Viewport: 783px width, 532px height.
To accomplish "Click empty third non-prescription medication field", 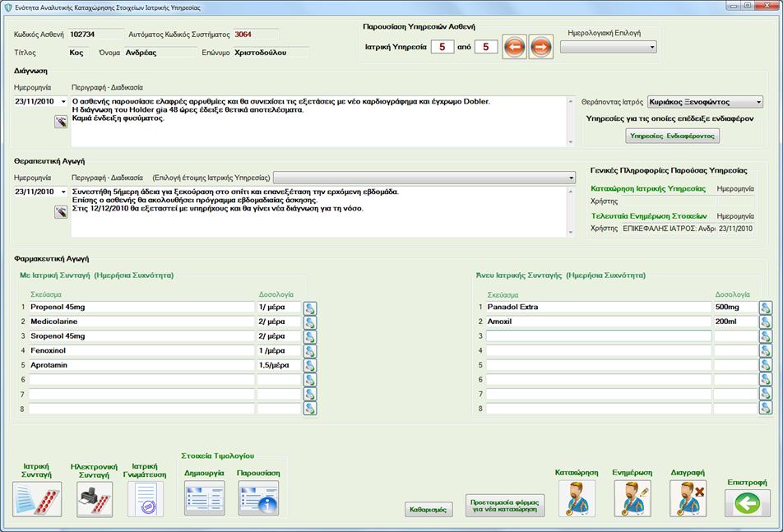I will [598, 335].
